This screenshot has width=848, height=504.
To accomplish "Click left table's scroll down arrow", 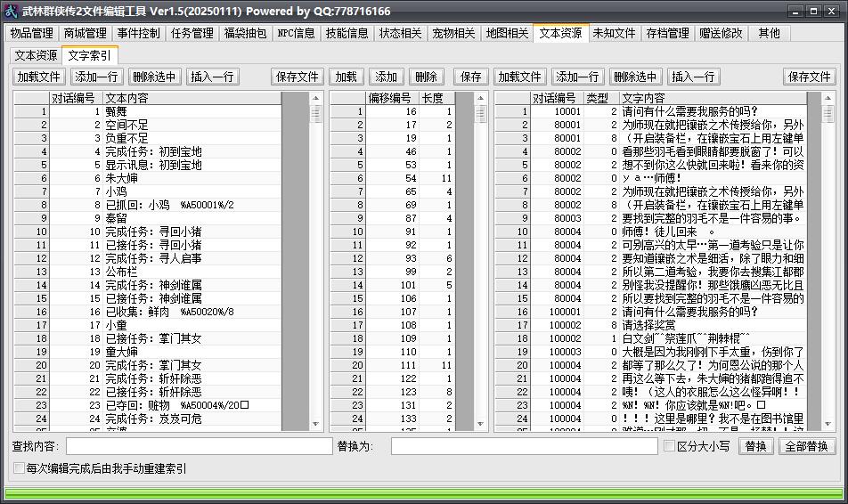I will coord(316,424).
